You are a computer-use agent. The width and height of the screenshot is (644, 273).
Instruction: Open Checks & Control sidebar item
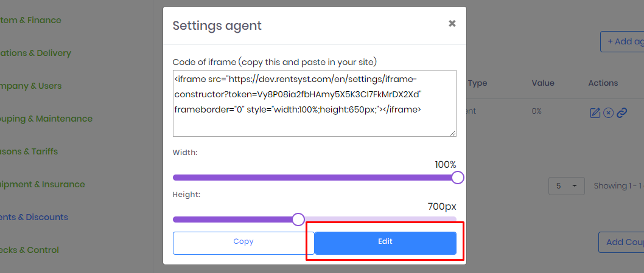click(x=30, y=250)
